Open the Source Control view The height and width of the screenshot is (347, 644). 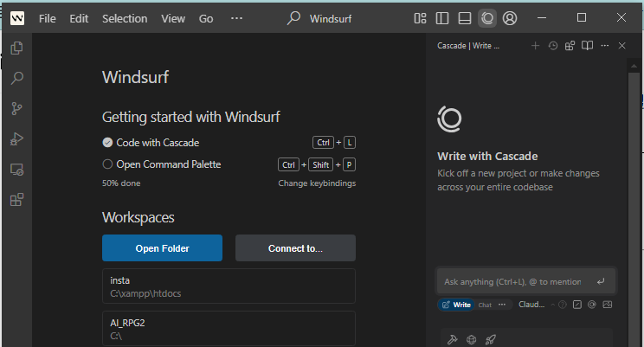pos(16,108)
